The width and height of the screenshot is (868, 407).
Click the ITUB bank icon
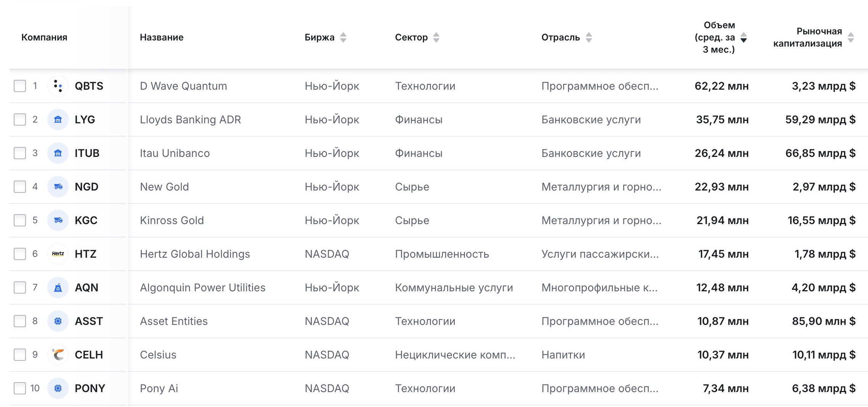58,153
